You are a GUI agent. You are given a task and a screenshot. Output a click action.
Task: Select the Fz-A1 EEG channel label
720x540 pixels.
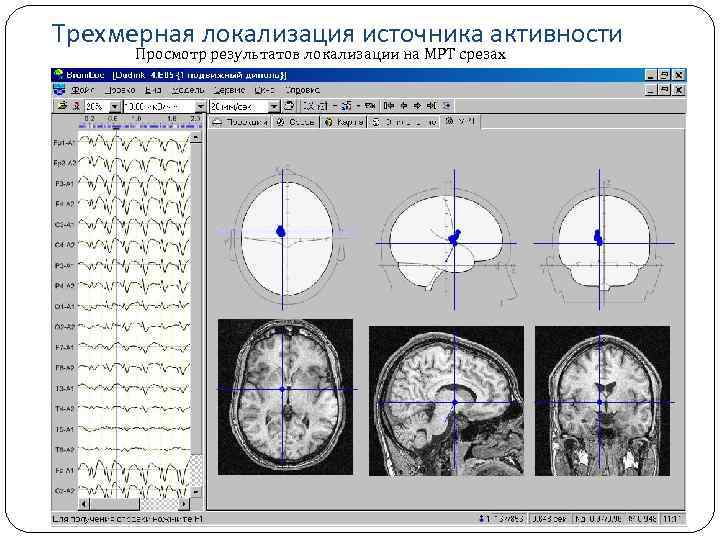pos(64,471)
